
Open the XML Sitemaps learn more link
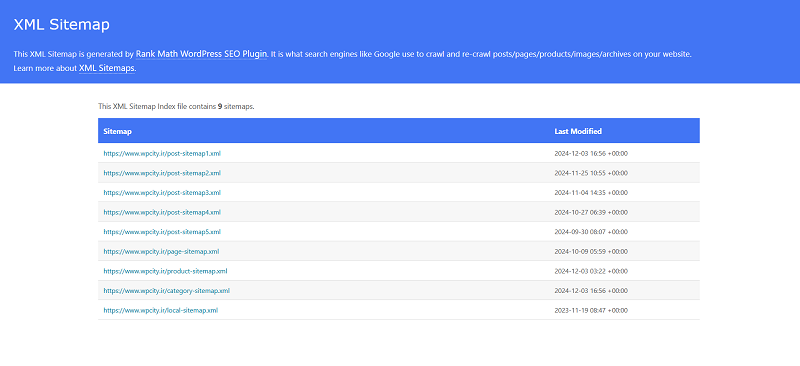107,68
